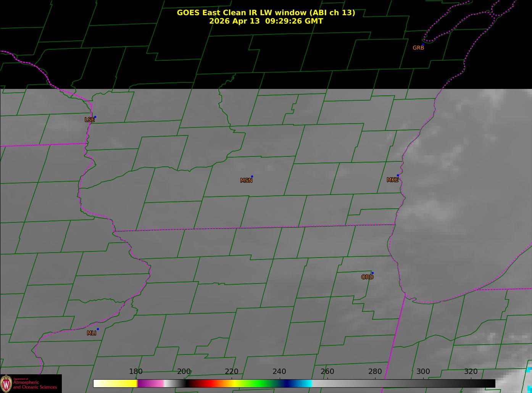
Task: Open the Atmospheric and Oceanic Sciences text
Action: (x=35, y=385)
